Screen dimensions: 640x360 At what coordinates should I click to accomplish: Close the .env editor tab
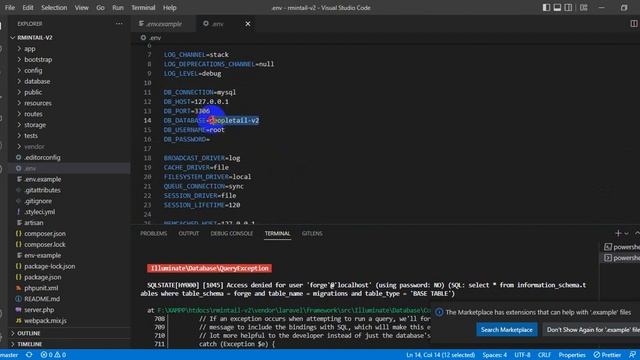point(248,24)
